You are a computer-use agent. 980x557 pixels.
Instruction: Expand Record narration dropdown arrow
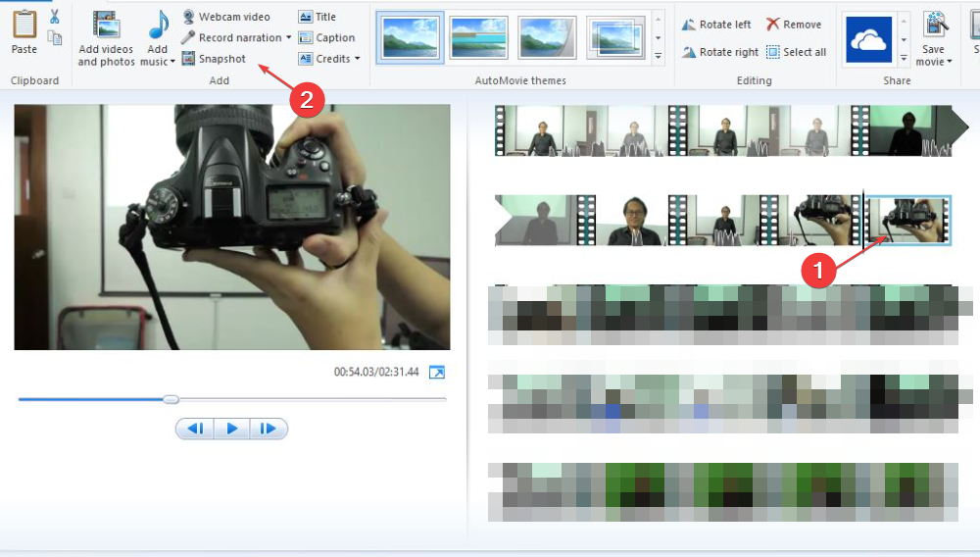point(289,37)
